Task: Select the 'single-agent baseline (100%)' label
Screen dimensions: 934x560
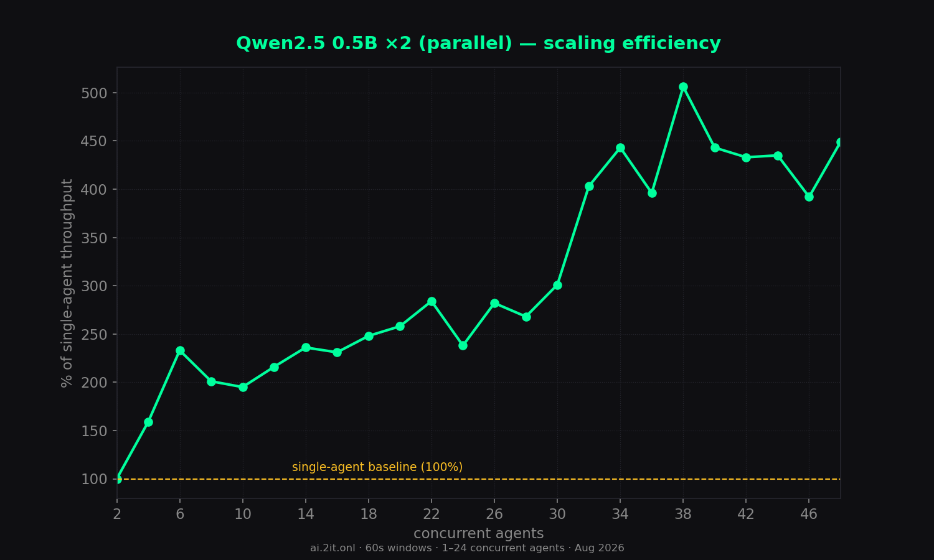Action: point(377,467)
